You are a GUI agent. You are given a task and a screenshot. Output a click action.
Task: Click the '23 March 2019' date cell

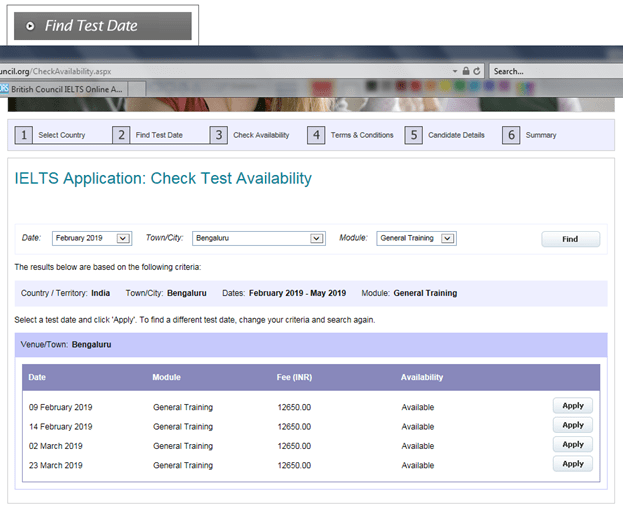[56, 466]
